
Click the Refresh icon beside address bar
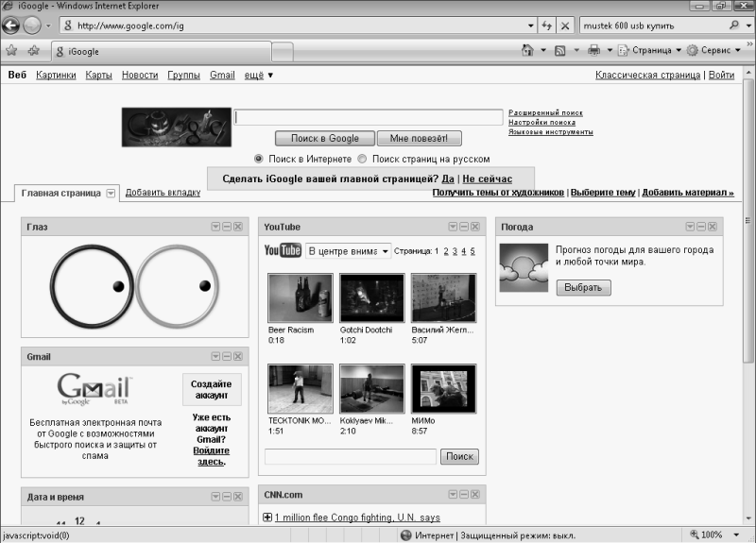tap(547, 25)
